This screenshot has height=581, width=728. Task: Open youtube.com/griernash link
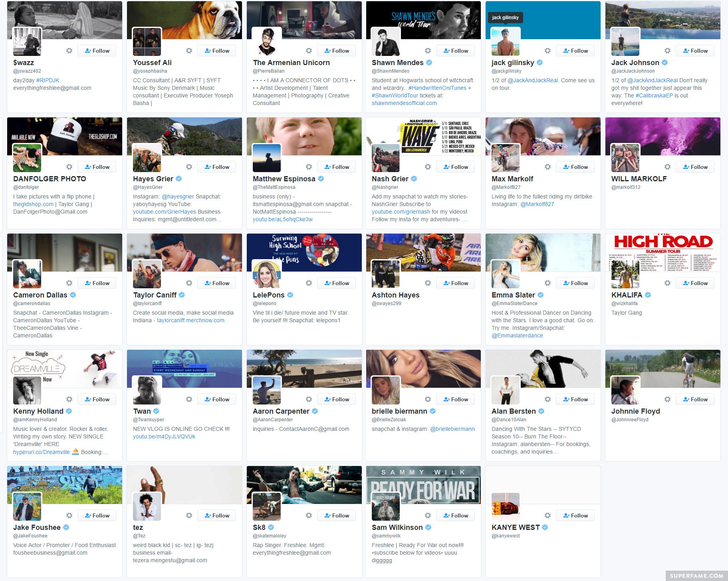coord(401,212)
